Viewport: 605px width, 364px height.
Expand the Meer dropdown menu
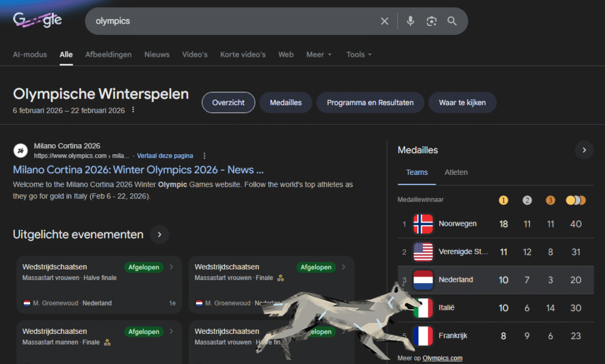(x=318, y=54)
